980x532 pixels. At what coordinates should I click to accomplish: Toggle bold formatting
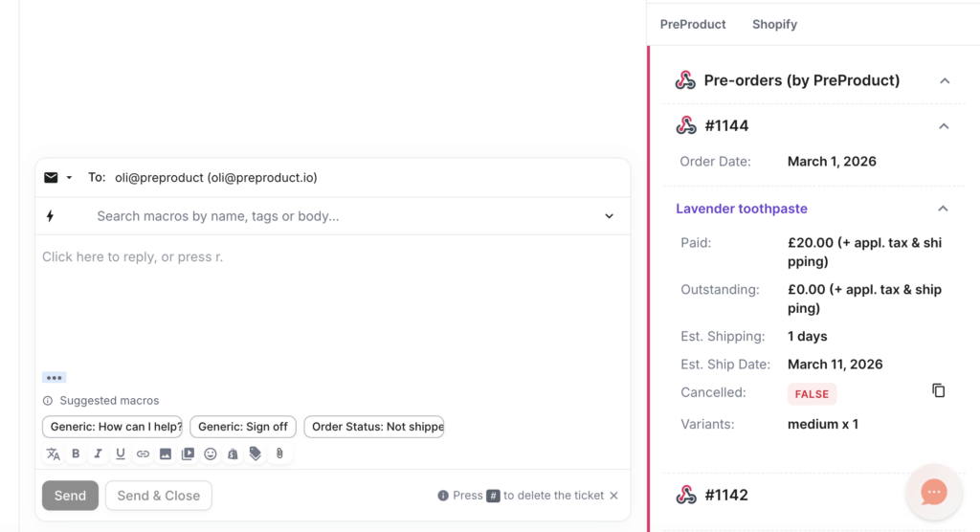point(76,454)
